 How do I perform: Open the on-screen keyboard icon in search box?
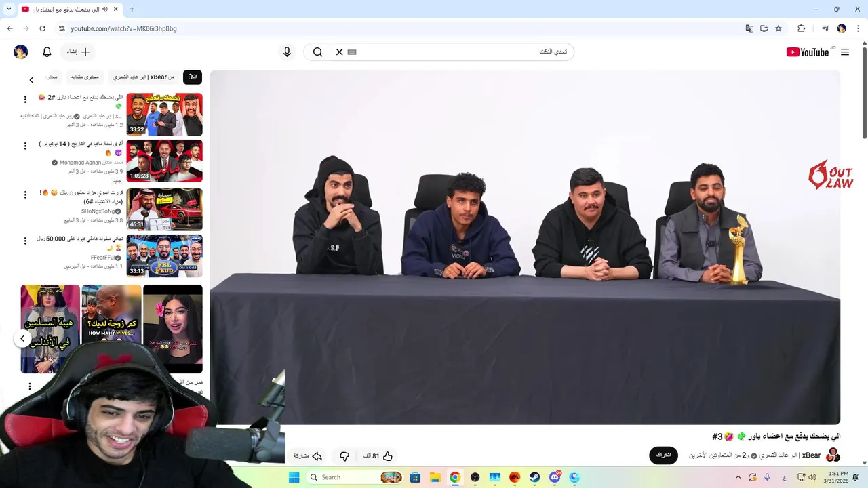pyautogui.click(x=352, y=52)
